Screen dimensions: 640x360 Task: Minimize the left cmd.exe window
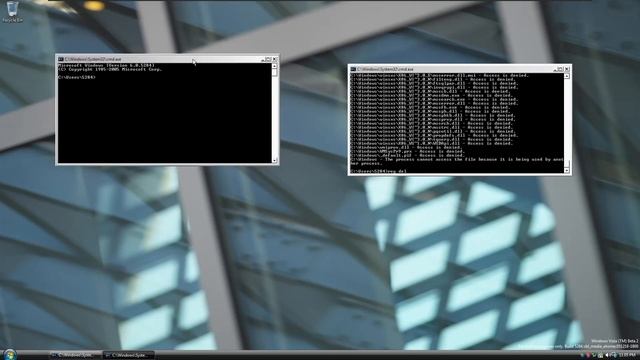pyautogui.click(x=263, y=59)
